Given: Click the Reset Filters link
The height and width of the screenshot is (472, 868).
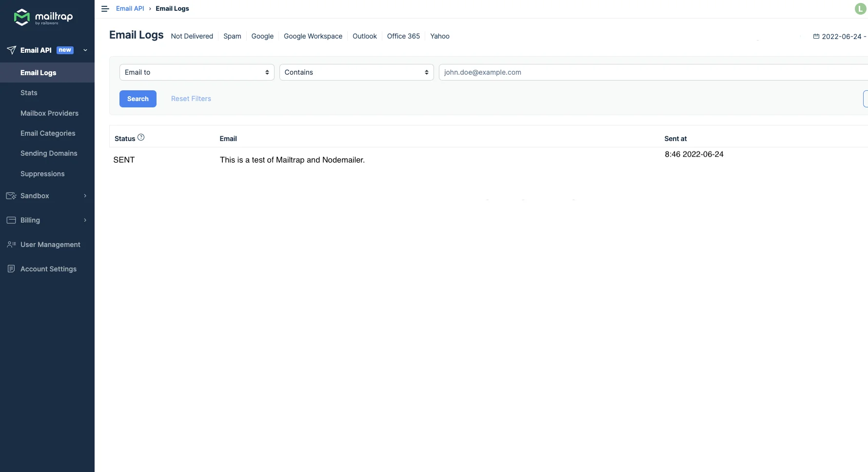Looking at the screenshot, I should [x=191, y=99].
